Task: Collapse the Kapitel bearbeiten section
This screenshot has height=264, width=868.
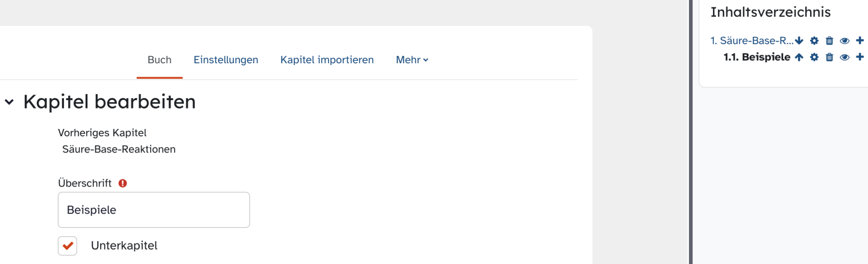Action: (9, 102)
